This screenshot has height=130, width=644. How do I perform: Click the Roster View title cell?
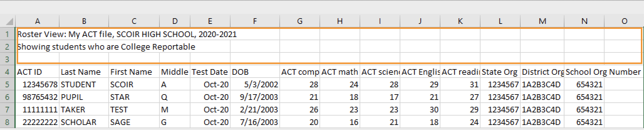(38, 34)
